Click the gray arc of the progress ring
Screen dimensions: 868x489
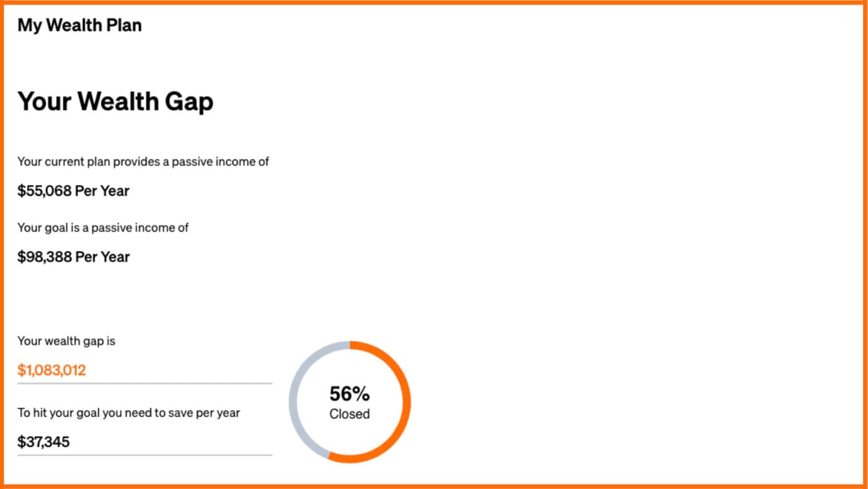click(293, 402)
